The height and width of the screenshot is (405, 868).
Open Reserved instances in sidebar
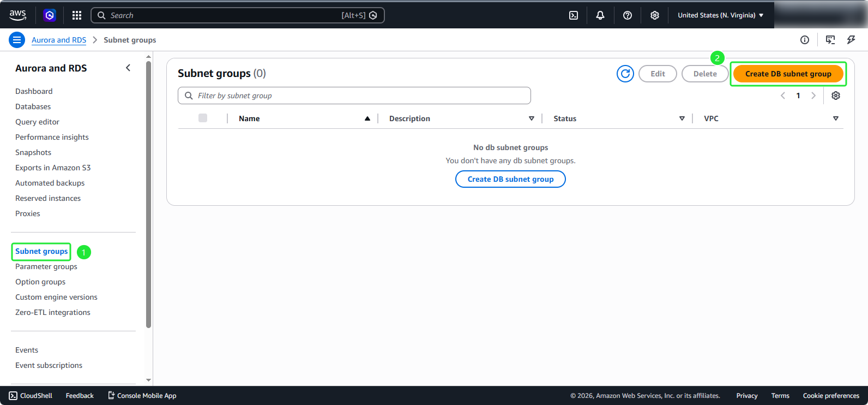point(48,198)
